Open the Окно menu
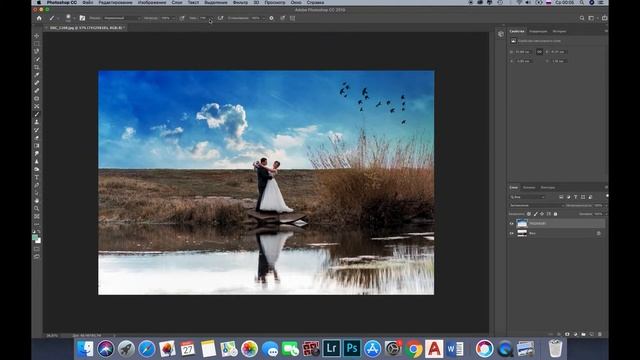Image resolution: width=640 pixels, height=360 pixels. tap(296, 2)
